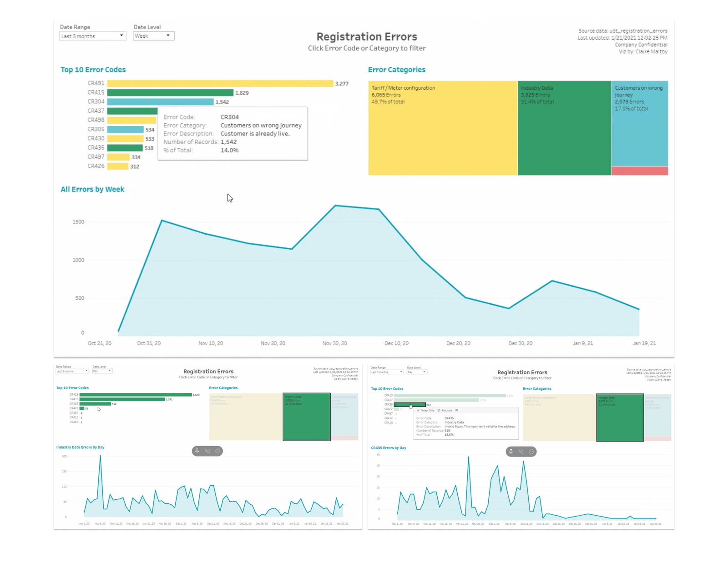Select the CR497 bar labeled 334
This screenshot has height=563, width=728.
coord(118,157)
